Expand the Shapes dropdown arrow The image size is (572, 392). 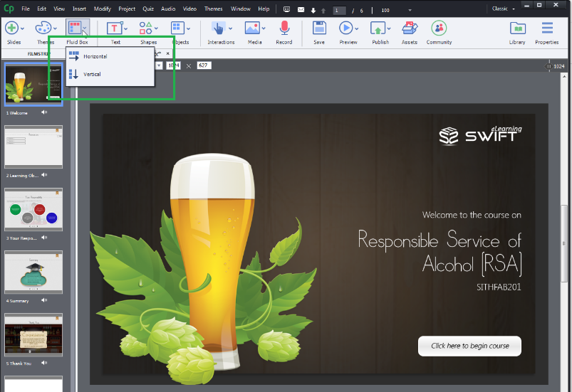pos(156,28)
